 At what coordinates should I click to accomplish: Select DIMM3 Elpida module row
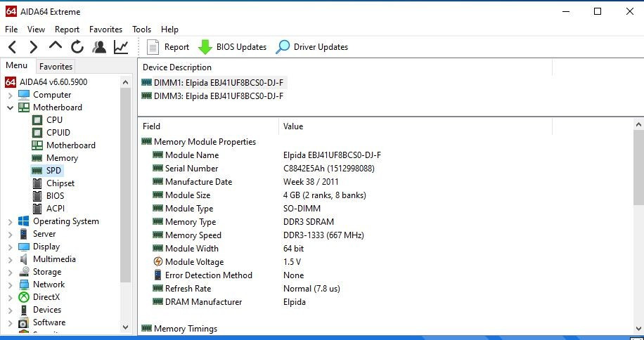point(212,96)
